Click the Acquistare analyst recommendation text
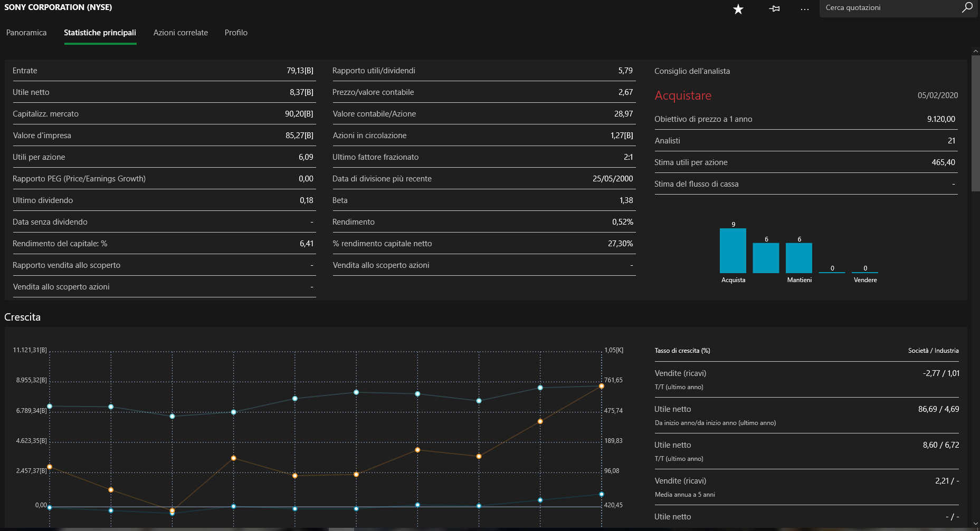This screenshot has height=531, width=980. (683, 95)
